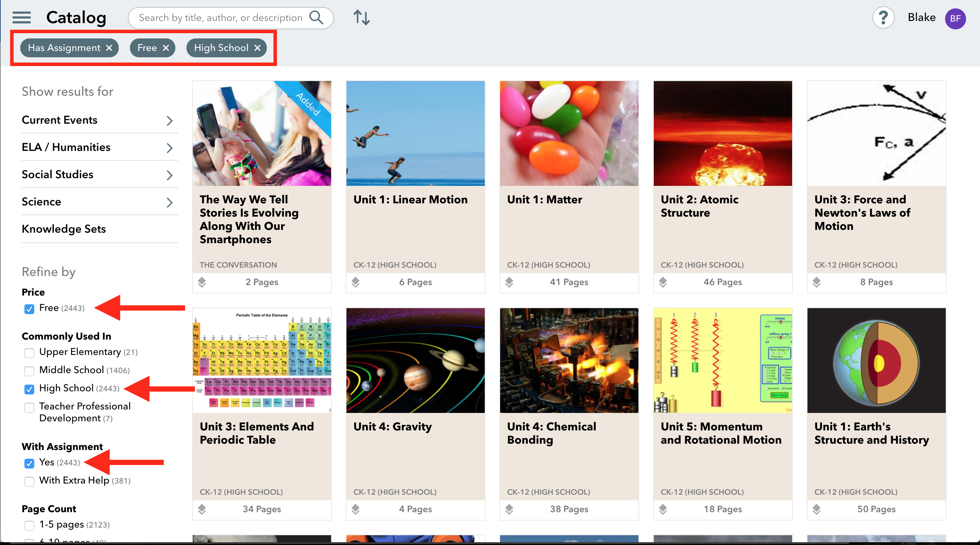Click the High School filter chip label
The width and height of the screenshot is (980, 545).
pos(221,48)
